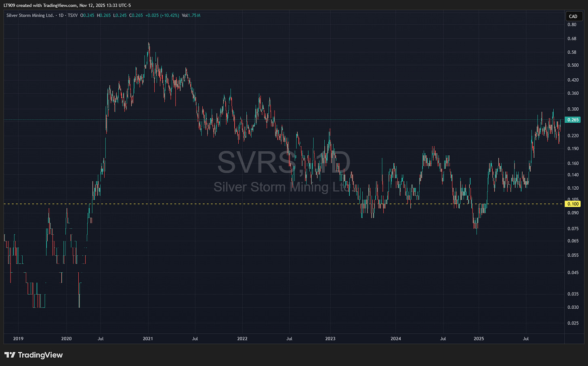588x366 pixels.
Task: Click the 0.420 price axis label
Action: pos(573,80)
